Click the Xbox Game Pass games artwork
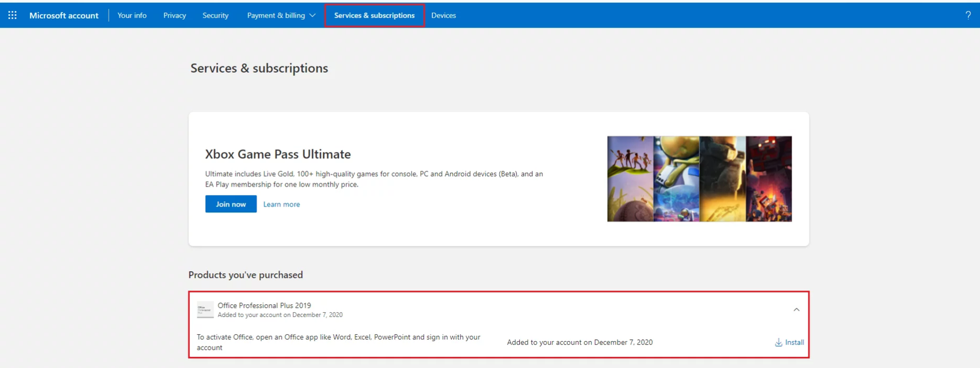The height and width of the screenshot is (368, 980). click(699, 178)
